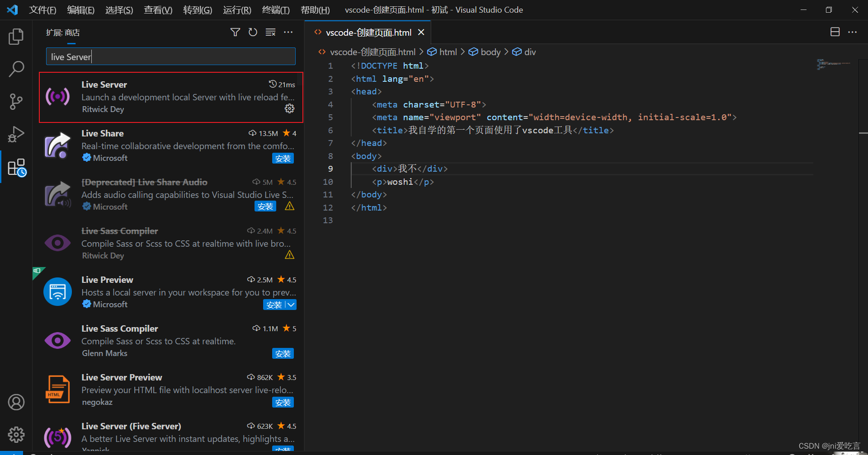868x455 pixels.
Task: Click the extension marketplace search box
Action: point(170,56)
